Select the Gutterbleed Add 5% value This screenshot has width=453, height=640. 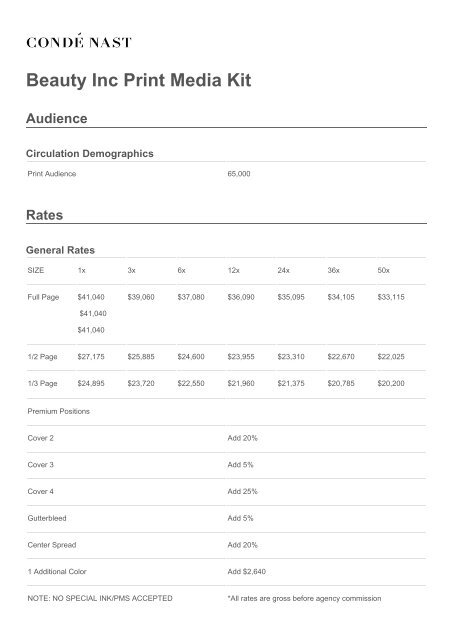tap(240, 518)
